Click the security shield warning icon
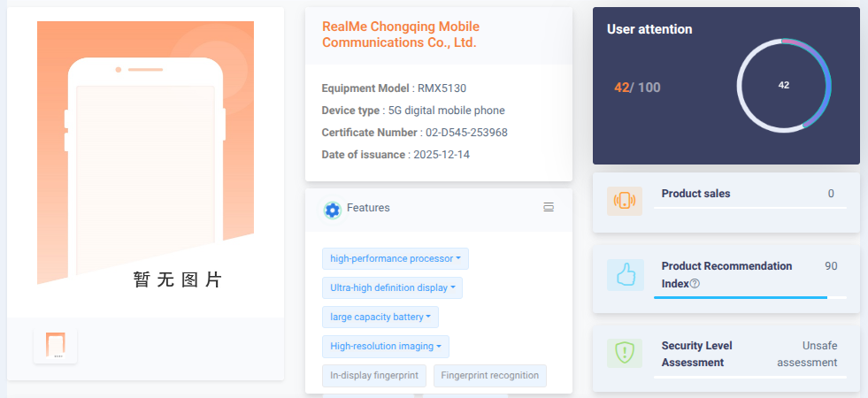Screen dimensions: 868x398 625,353
